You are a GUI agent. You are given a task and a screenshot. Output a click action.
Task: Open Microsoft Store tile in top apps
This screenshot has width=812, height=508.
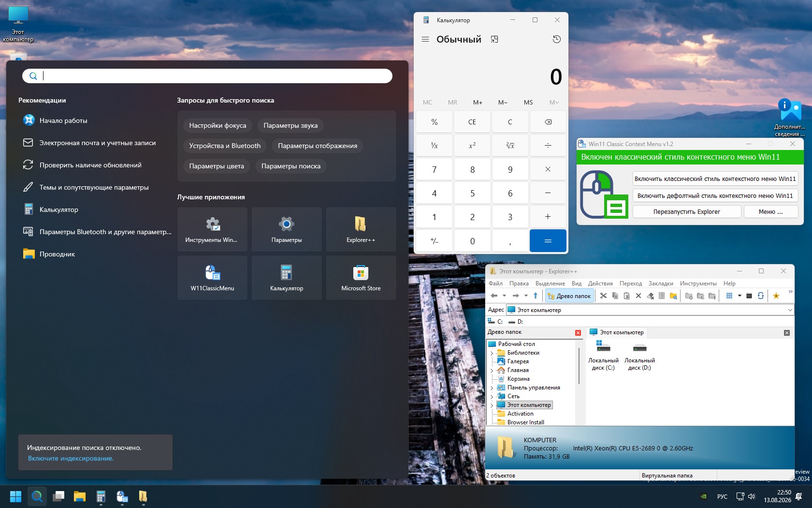361,278
